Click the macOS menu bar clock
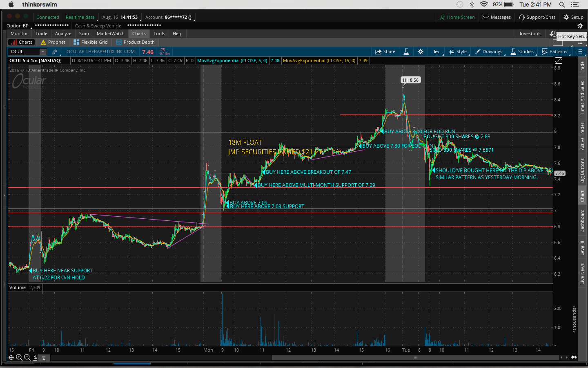Screen dimensions: 588x368 point(535,4)
